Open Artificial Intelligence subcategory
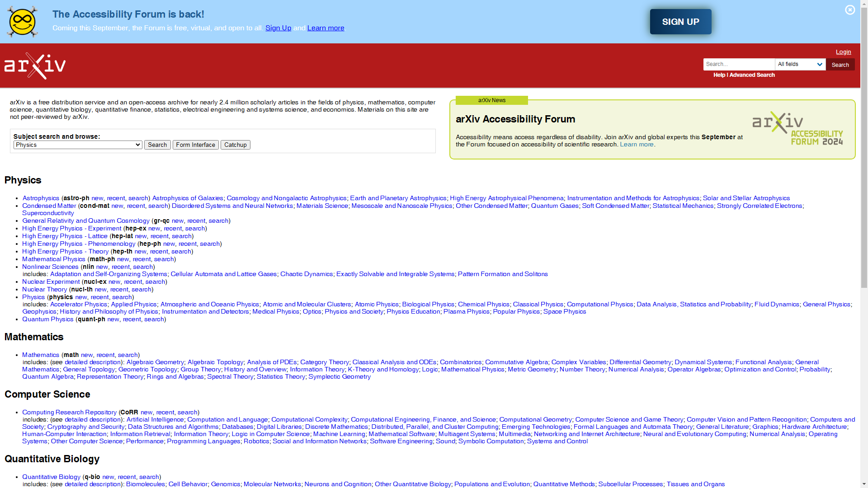Image resolution: width=868 pixels, height=488 pixels. (155, 420)
